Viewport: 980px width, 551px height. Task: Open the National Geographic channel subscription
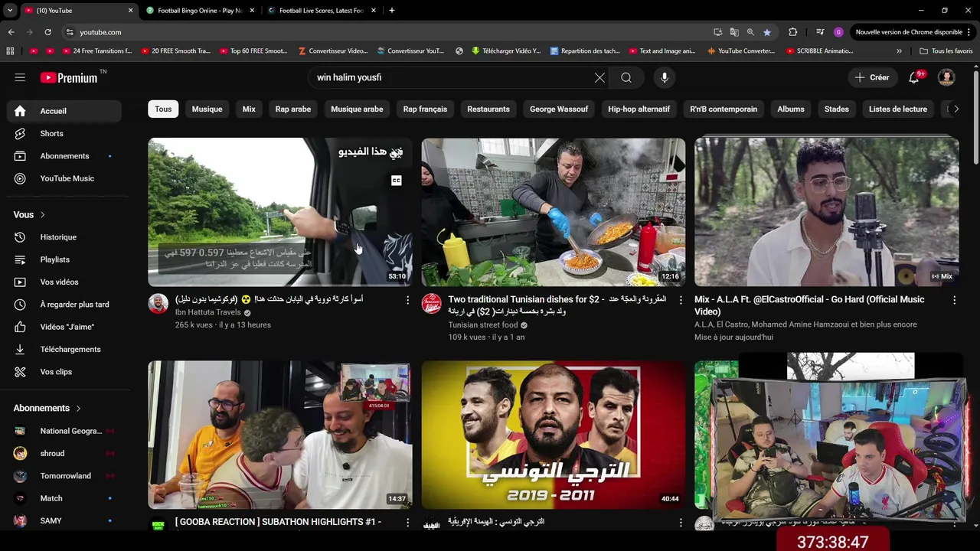pos(64,431)
